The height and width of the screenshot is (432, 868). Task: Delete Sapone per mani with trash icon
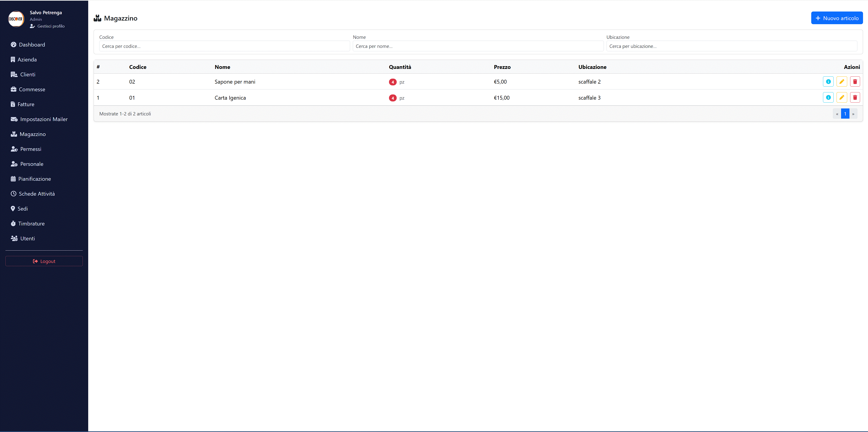pos(855,82)
